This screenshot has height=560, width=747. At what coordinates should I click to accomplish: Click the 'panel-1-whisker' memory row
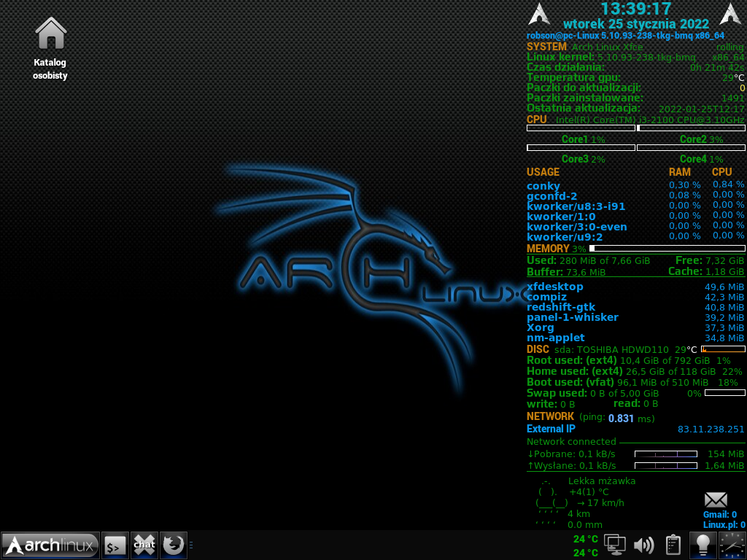pos(635,317)
